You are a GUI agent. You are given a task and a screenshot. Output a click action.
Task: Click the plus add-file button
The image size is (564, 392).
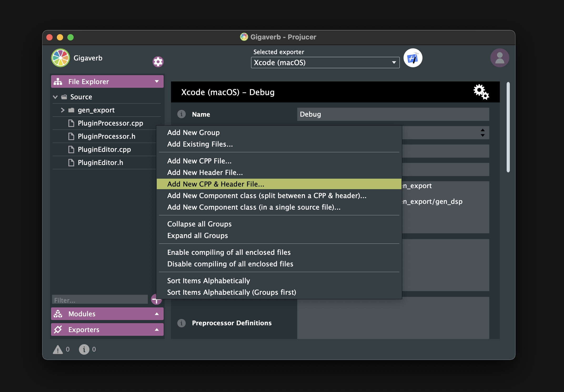click(x=156, y=299)
